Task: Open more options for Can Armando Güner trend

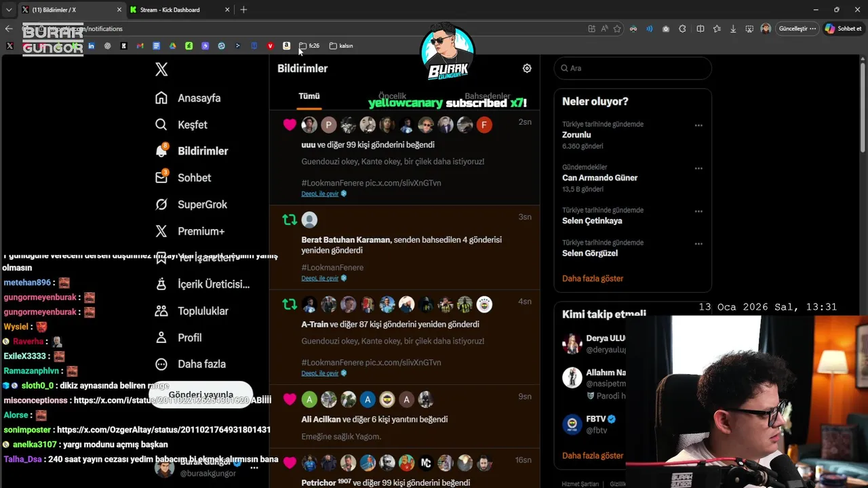Action: pos(698,168)
